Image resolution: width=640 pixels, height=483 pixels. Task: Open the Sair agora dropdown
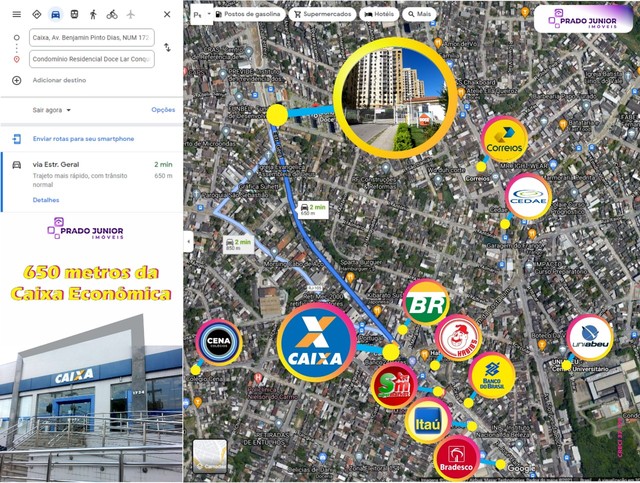[x=51, y=110]
